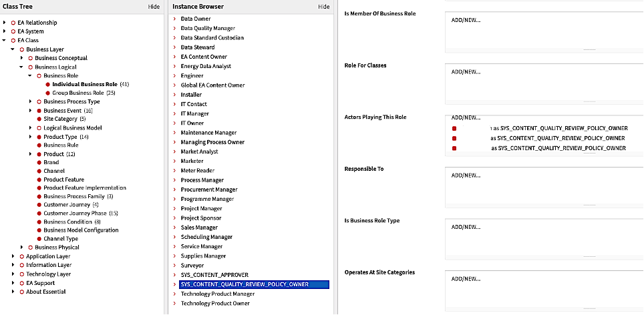Open Data Quality Manager instance
644x315 pixels.
(x=208, y=28)
